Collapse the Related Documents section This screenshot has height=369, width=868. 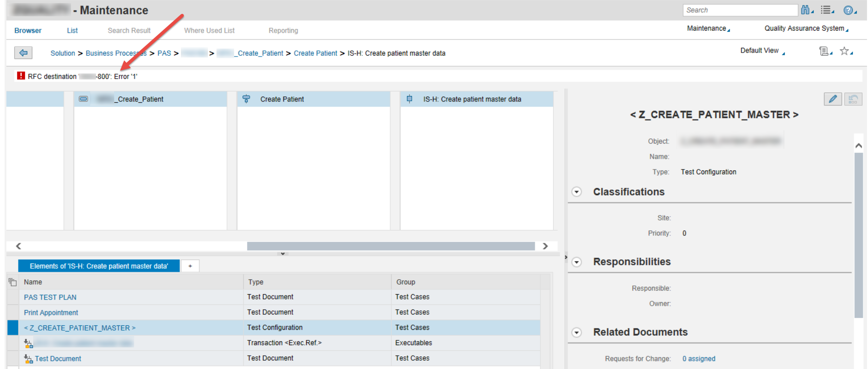[x=576, y=332]
